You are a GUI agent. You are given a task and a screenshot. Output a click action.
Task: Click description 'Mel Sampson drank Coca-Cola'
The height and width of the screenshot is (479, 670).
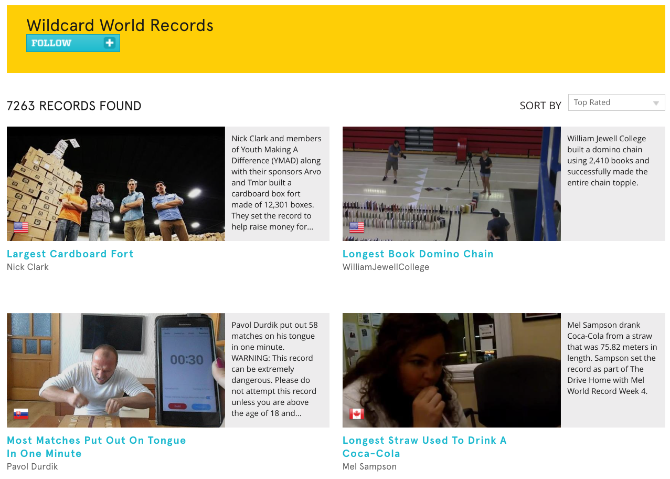click(x=612, y=358)
